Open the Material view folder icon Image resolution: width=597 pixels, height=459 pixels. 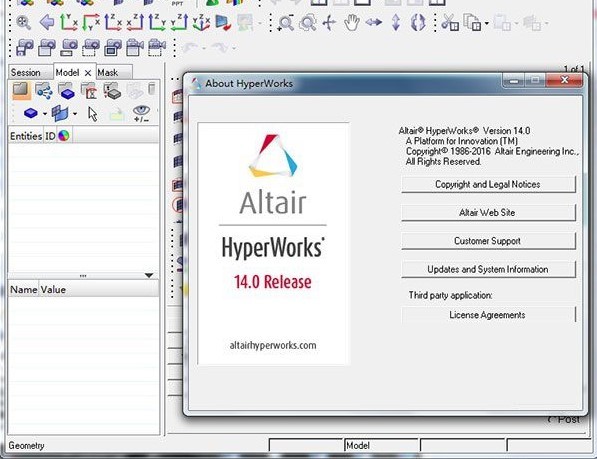tap(89, 91)
